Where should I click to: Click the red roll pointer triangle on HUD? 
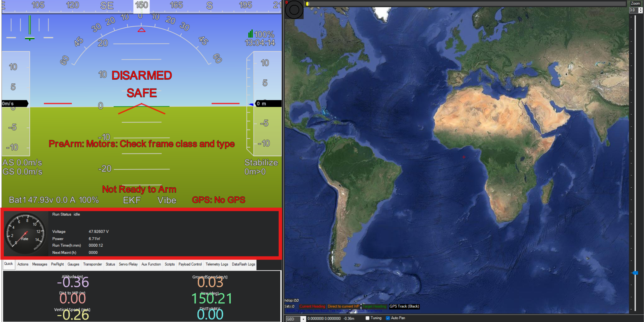[x=141, y=30]
